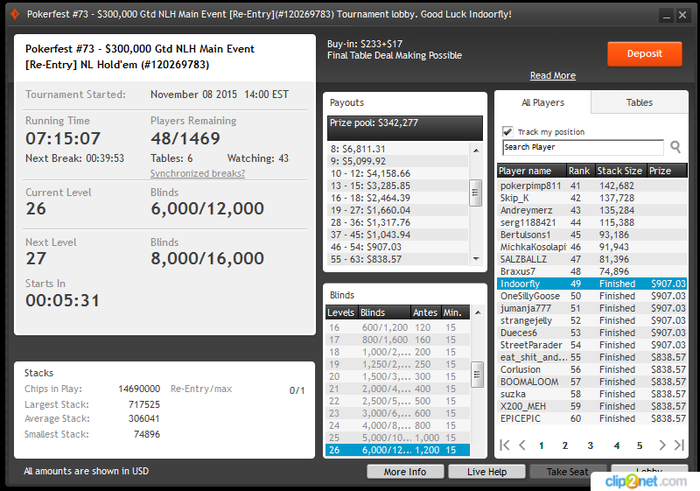Click the search magnifier icon
Screen dimensions: 700x491
click(675, 147)
